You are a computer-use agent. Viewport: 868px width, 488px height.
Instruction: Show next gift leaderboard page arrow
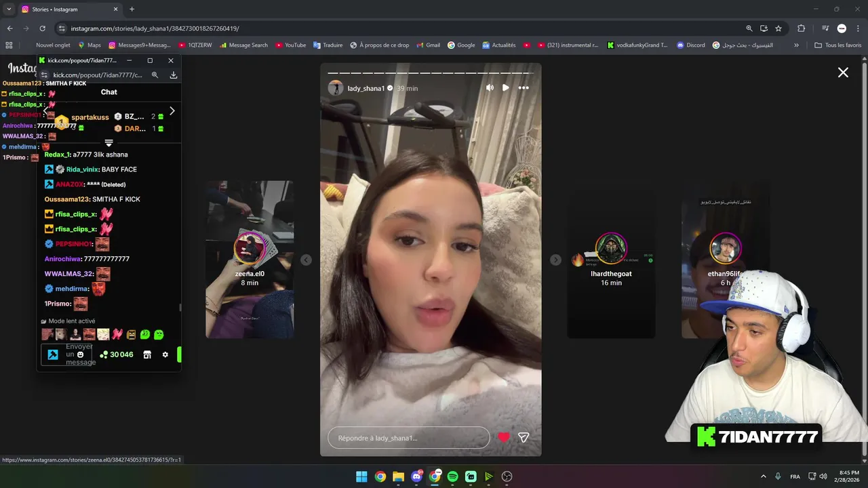click(x=172, y=110)
